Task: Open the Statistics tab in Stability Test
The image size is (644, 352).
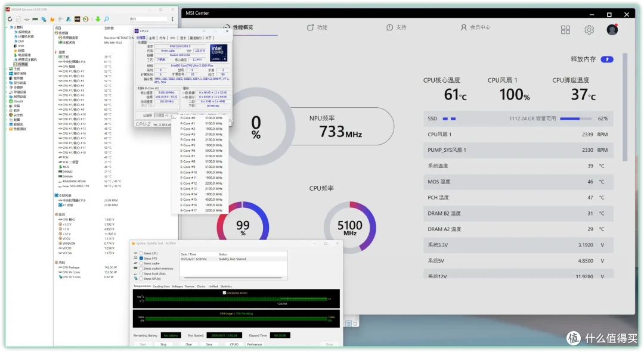Action: (226, 286)
